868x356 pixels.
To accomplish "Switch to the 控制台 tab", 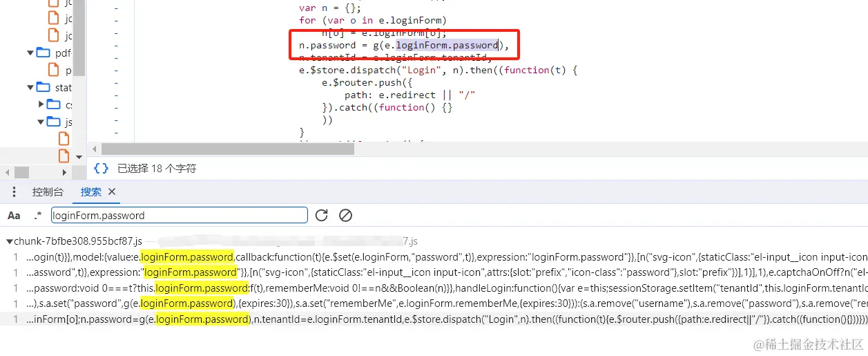I will coord(48,192).
